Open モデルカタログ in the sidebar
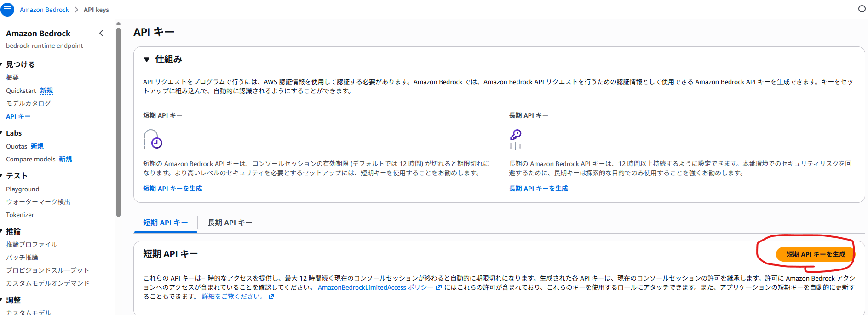The image size is (868, 315). pyautogui.click(x=29, y=103)
